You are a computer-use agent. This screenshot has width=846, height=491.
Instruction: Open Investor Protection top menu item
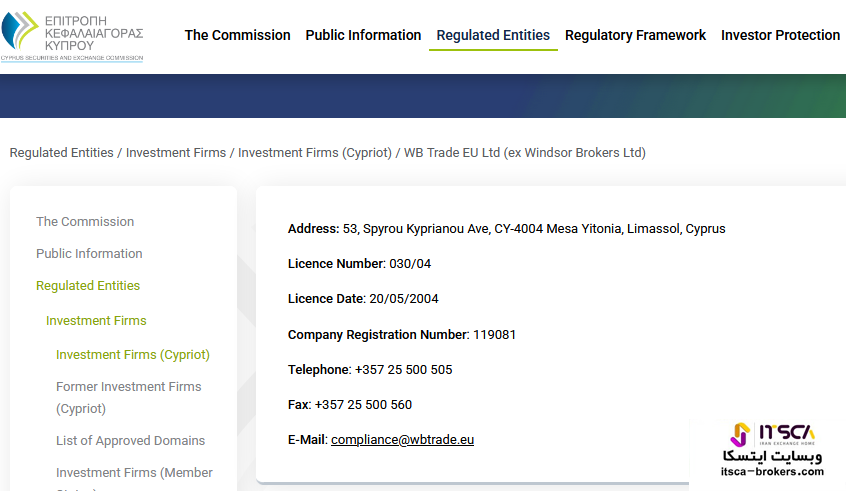780,35
